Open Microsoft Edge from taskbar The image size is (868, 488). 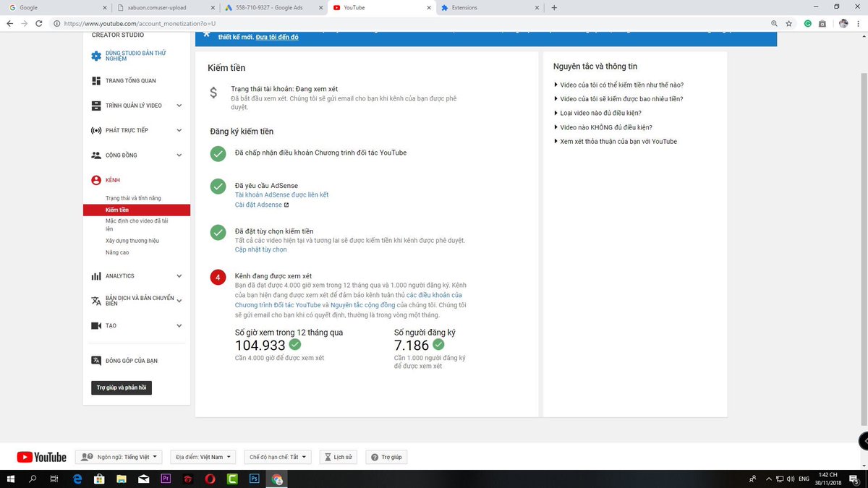[77, 479]
